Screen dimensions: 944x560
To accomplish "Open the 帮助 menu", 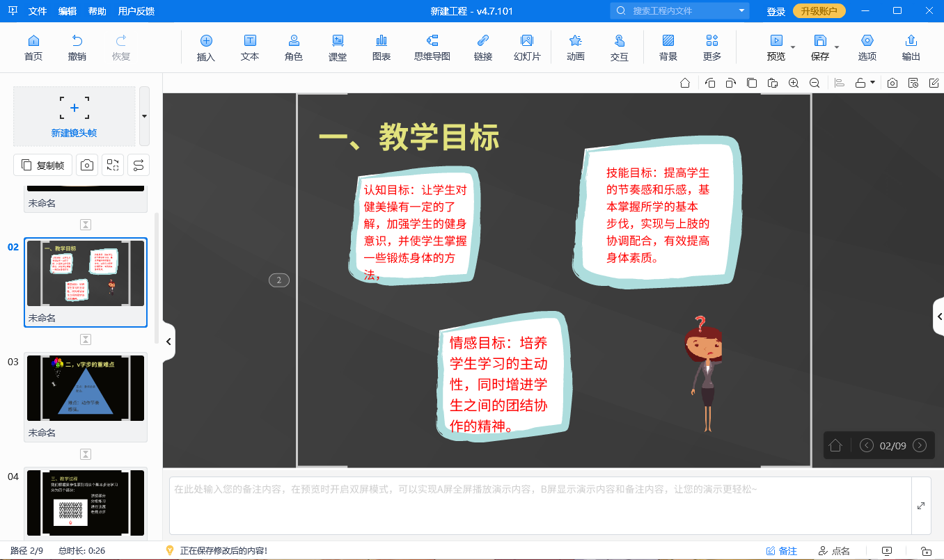I will 97,11.
